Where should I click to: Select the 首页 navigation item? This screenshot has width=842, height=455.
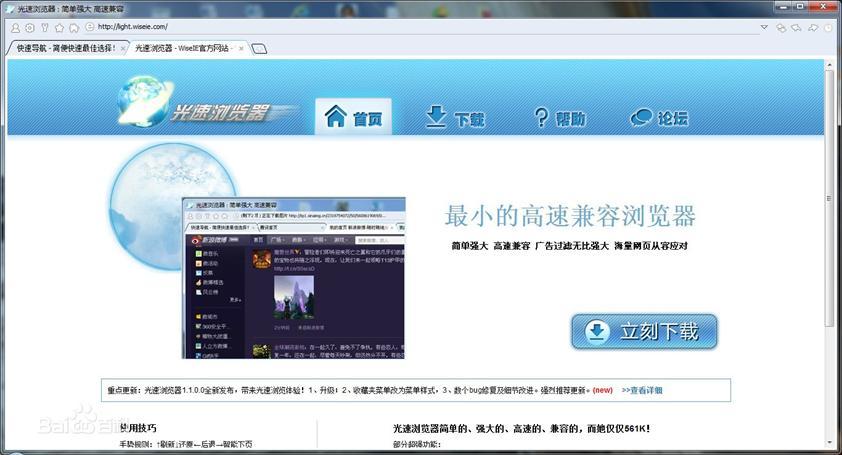point(353,117)
